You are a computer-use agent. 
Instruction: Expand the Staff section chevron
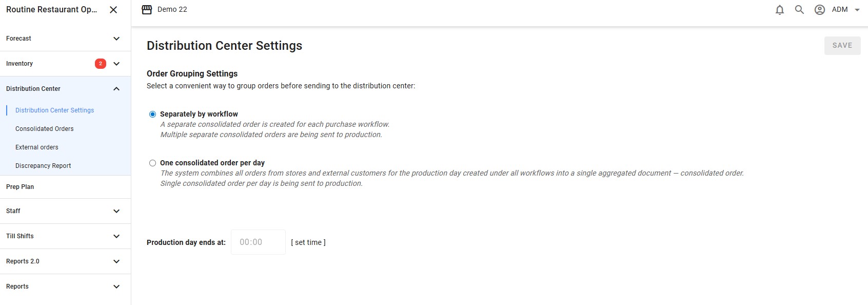tap(116, 211)
